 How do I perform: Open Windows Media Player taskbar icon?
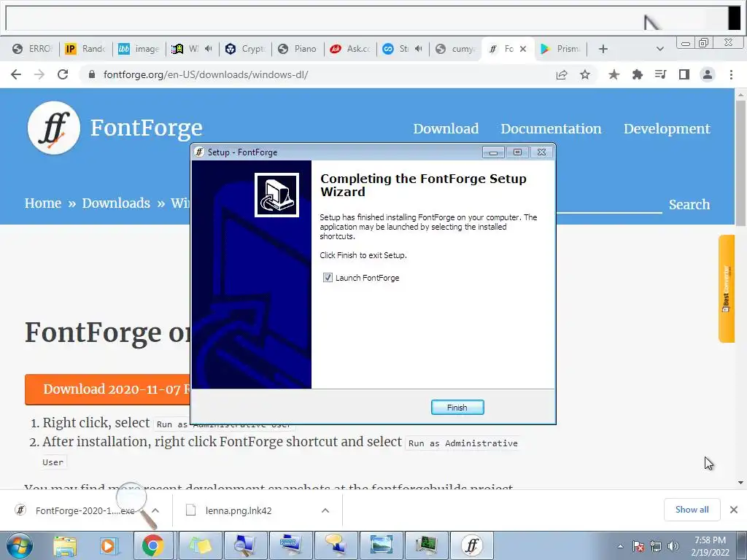coord(108,545)
